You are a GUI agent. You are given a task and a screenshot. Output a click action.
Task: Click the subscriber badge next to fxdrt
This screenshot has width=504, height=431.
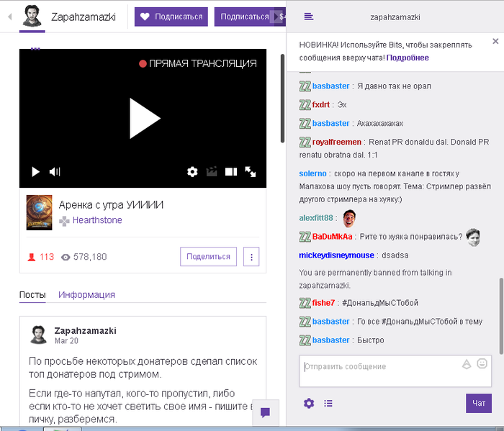tap(305, 105)
